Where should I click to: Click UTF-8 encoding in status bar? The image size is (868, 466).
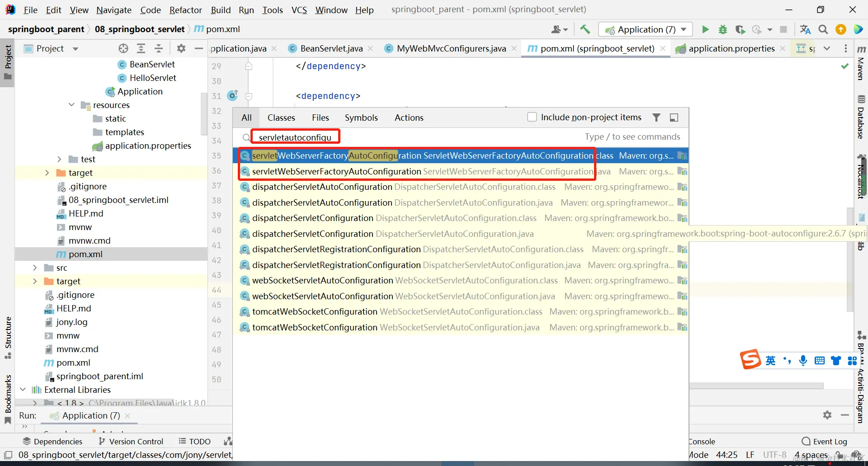tap(774, 455)
